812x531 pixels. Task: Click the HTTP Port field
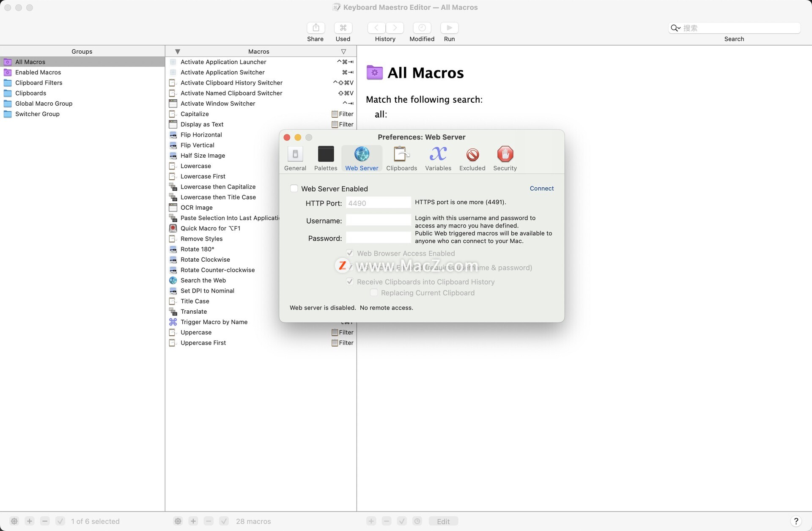[x=379, y=203]
